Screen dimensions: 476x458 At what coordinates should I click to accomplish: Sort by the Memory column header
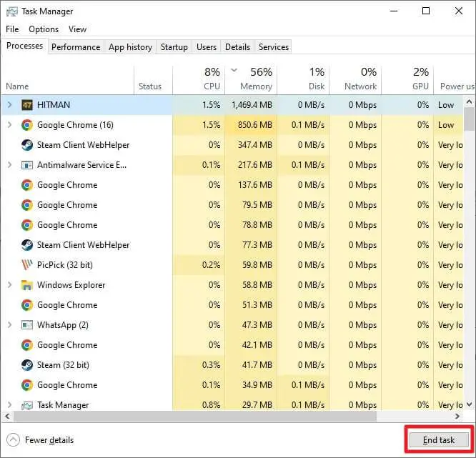251,81
